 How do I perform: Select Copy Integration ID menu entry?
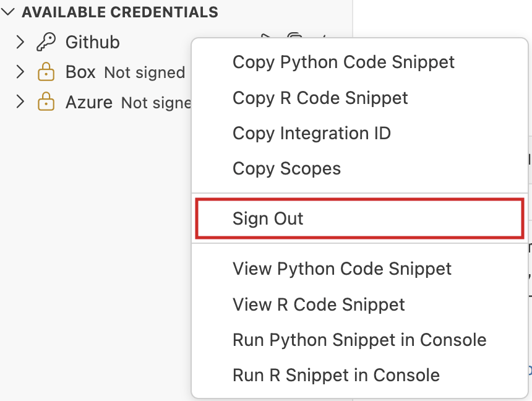[x=311, y=133]
